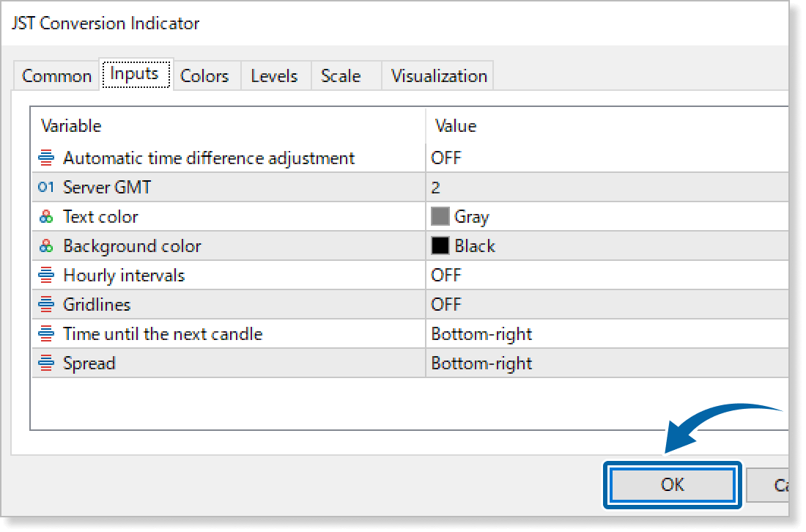Toggle the Gridlines OFF value
Viewport: 806px width, 532px height.
(x=446, y=305)
